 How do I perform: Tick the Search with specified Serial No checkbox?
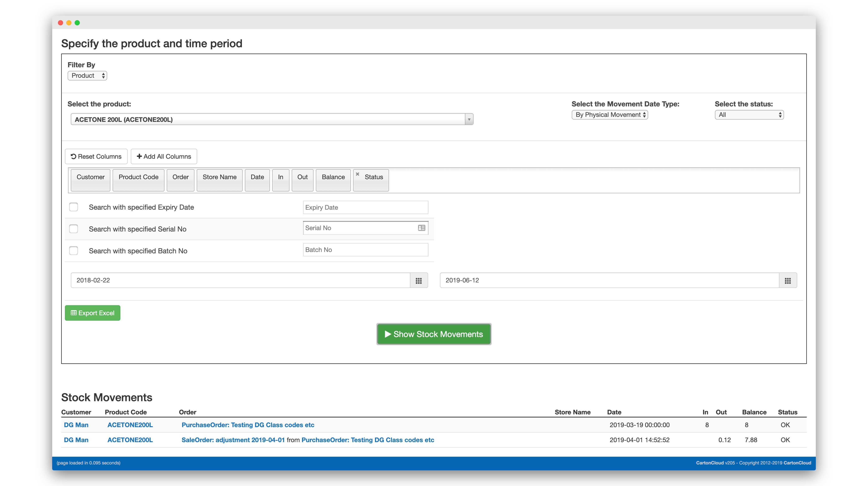[73, 229]
